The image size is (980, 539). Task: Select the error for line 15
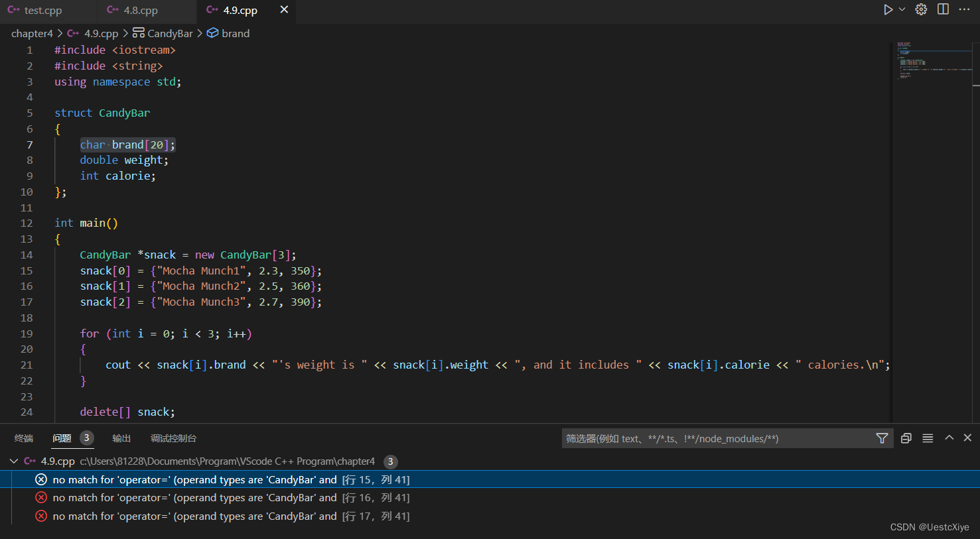click(x=490, y=479)
